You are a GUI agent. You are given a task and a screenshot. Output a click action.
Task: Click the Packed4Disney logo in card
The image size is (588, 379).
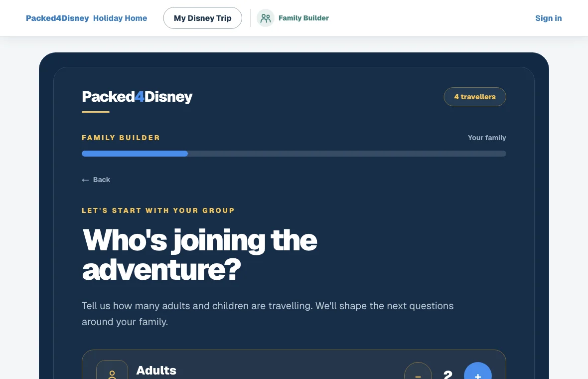[137, 97]
